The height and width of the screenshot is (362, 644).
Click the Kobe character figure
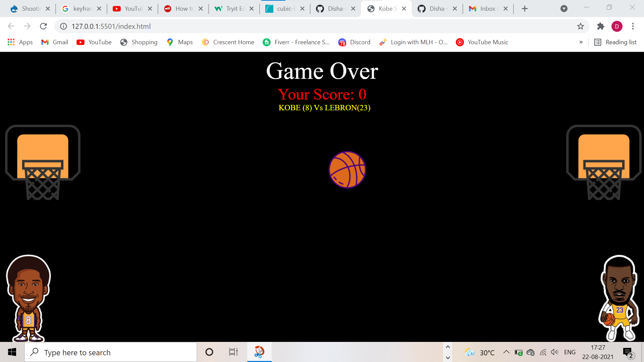click(29, 298)
